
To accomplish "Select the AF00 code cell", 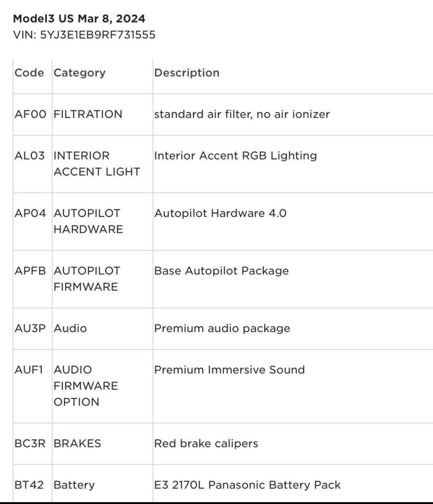I will point(30,114).
